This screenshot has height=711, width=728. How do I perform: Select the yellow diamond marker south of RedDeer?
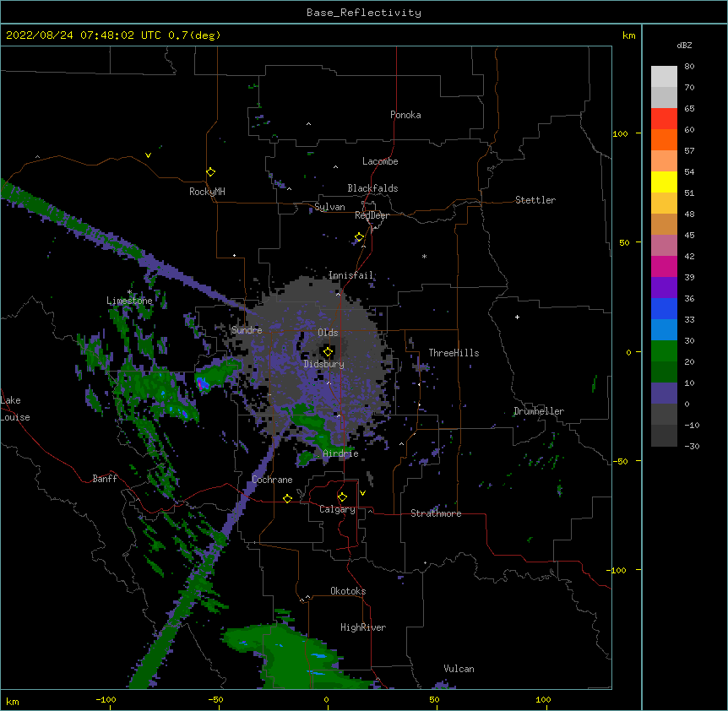point(359,237)
